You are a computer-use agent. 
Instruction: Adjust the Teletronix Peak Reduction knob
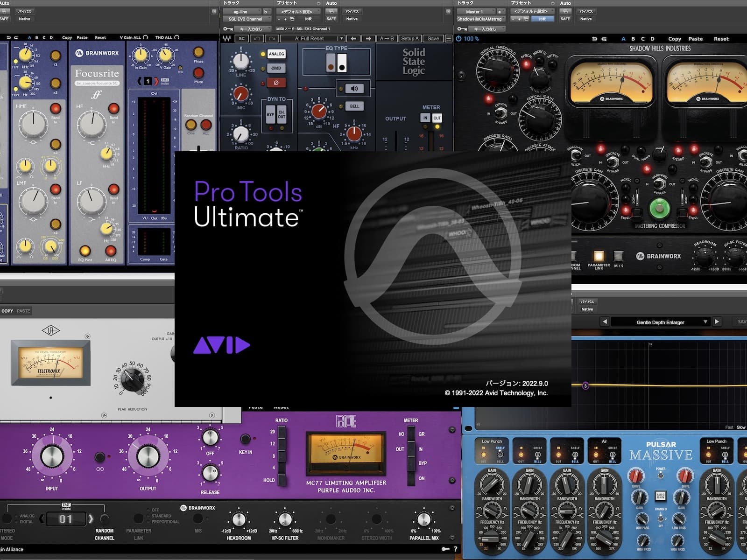(x=132, y=379)
